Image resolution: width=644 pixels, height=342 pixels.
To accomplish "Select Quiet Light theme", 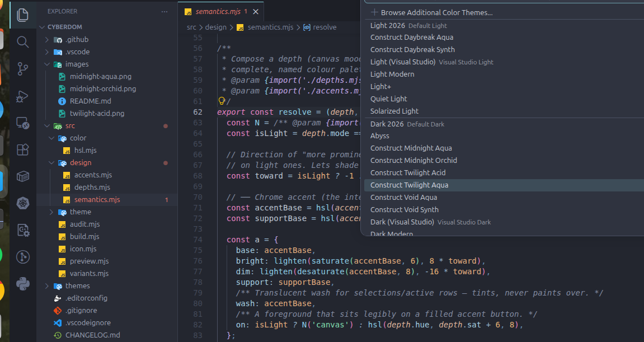I will tap(504, 99).
